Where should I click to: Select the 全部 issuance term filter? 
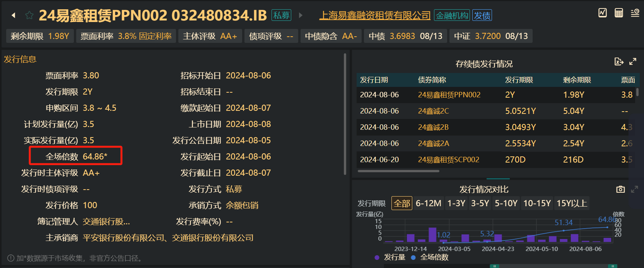click(x=402, y=203)
